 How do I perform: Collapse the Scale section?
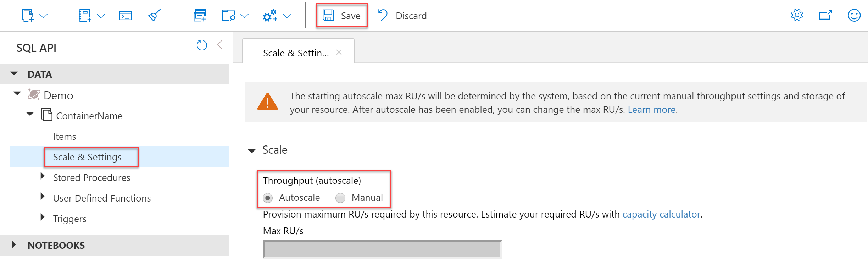[x=252, y=151]
